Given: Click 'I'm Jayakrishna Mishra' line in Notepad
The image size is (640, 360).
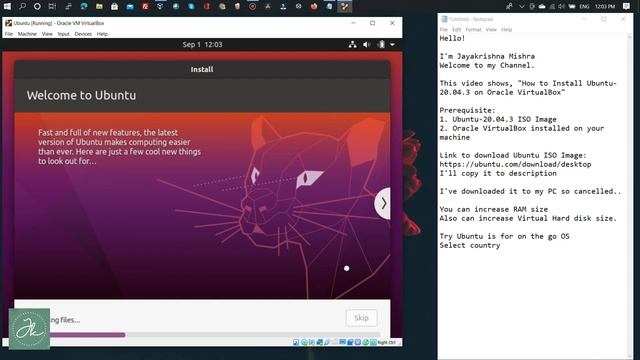Looking at the screenshot, I should (487, 56).
